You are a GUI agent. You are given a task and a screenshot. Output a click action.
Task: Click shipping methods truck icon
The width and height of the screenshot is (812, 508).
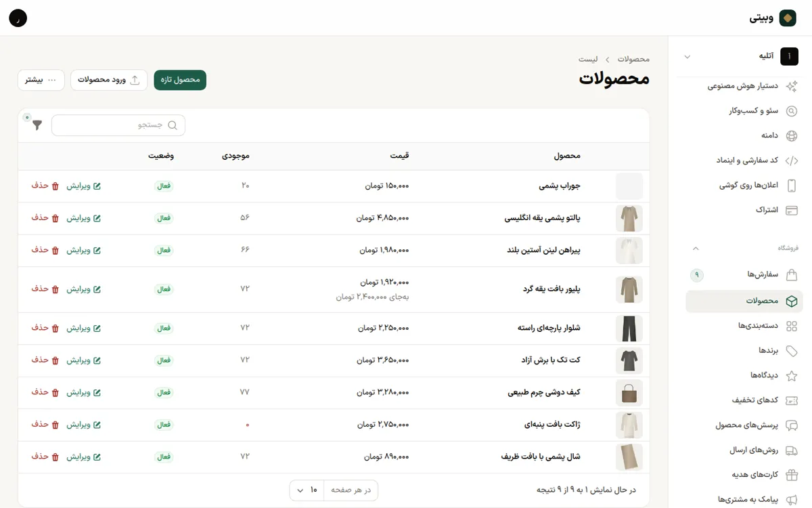click(791, 450)
